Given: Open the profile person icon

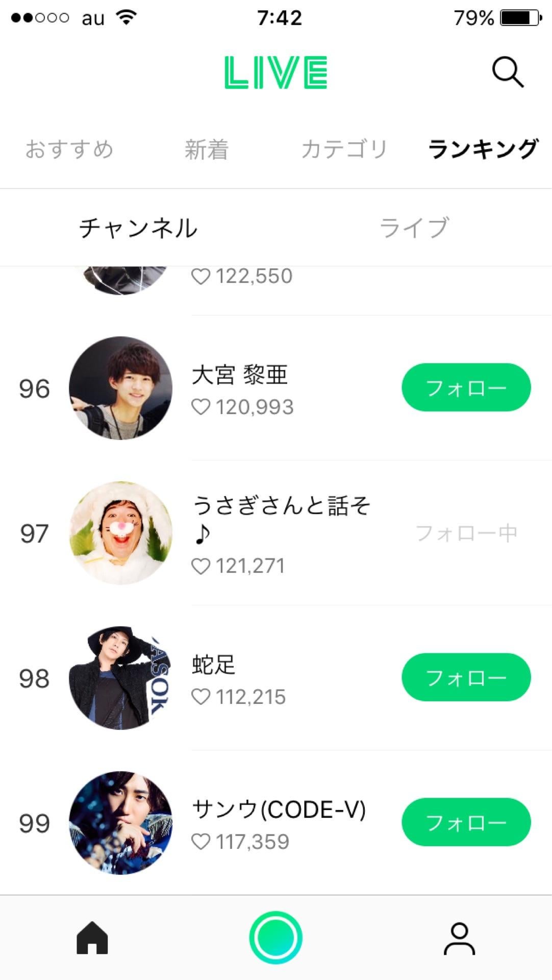Looking at the screenshot, I should 459,938.
